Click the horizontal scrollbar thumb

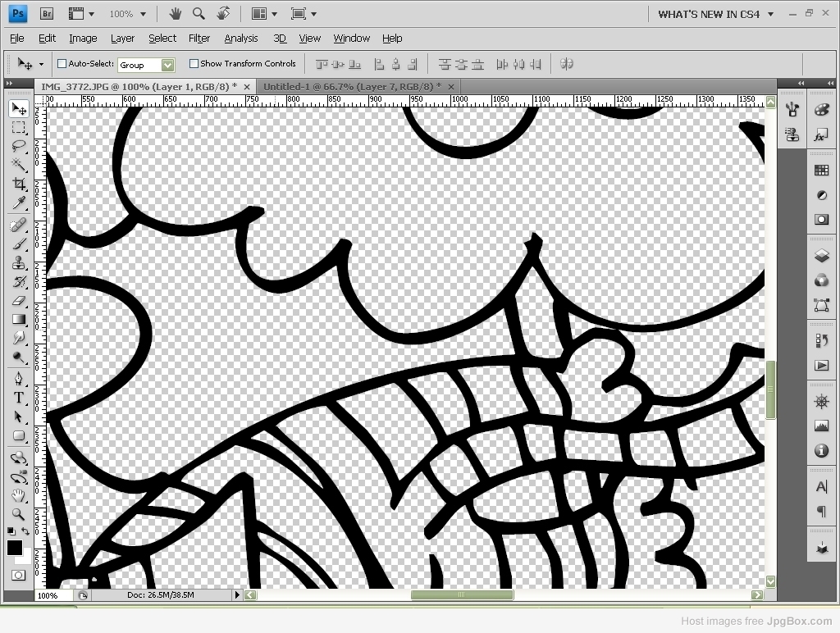pos(462,595)
